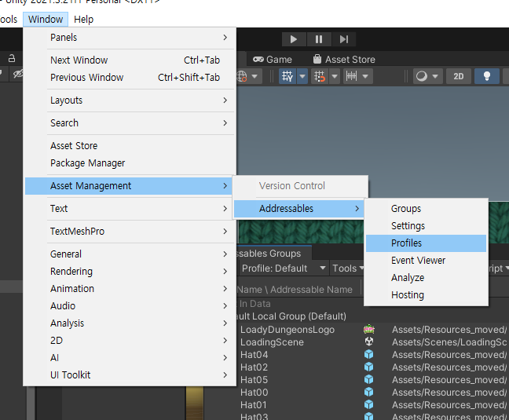The image size is (509, 420).
Task: Open the Profile: Default dropdown
Action: 283,268
